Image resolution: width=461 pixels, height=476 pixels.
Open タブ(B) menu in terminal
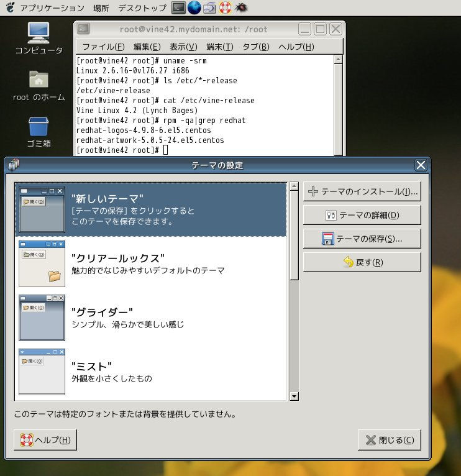(x=256, y=47)
